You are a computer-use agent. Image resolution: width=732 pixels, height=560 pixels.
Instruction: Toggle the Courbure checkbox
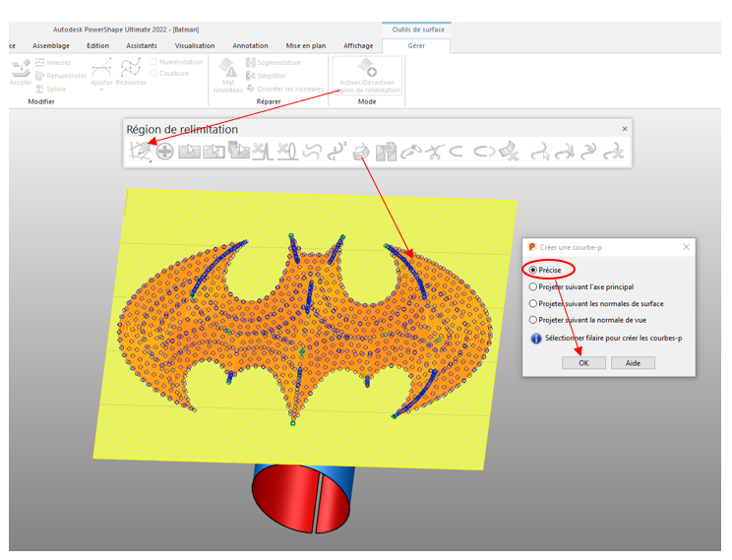[x=153, y=74]
